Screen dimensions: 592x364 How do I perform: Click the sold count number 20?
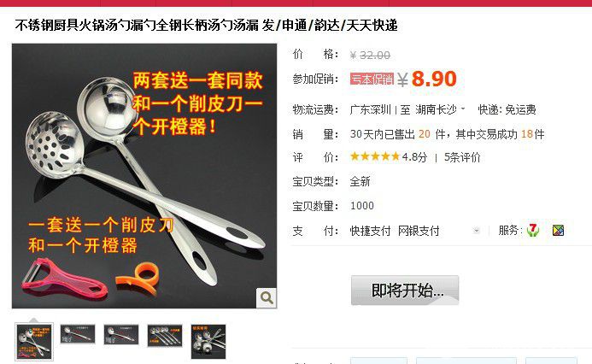tap(425, 134)
